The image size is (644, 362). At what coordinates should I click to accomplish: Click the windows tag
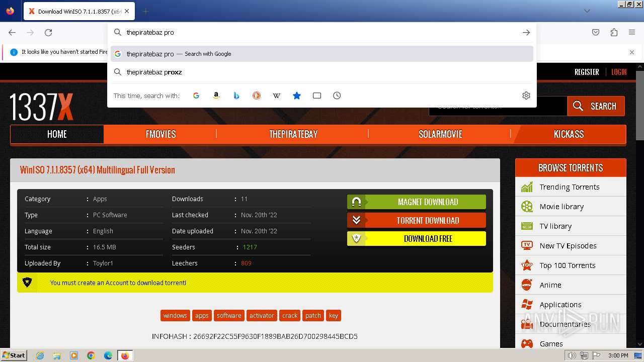pyautogui.click(x=175, y=316)
